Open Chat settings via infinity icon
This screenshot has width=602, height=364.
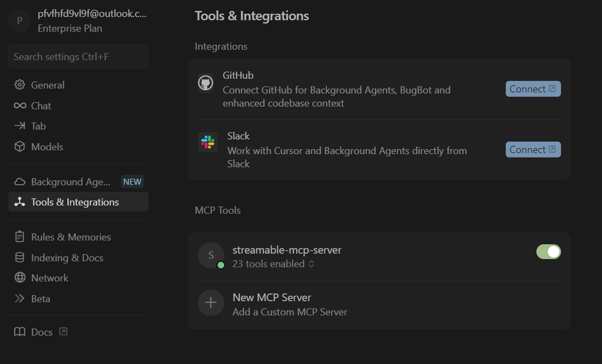tap(20, 105)
